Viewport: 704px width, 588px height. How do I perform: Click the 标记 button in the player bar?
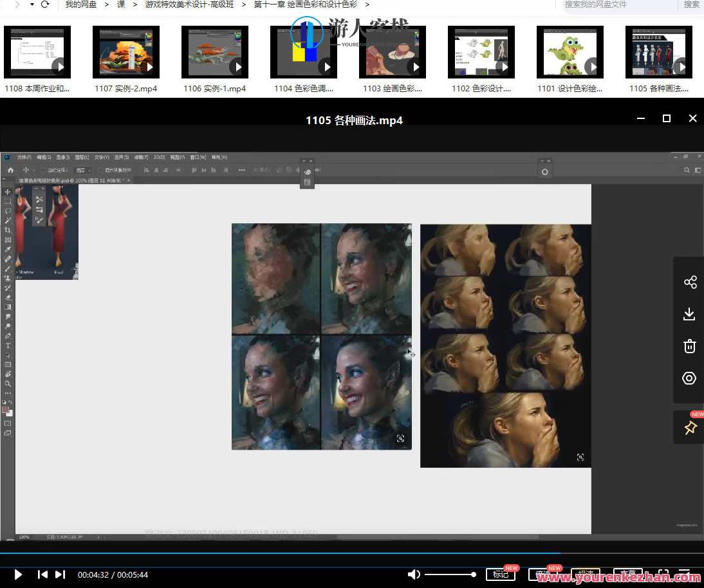(x=500, y=574)
